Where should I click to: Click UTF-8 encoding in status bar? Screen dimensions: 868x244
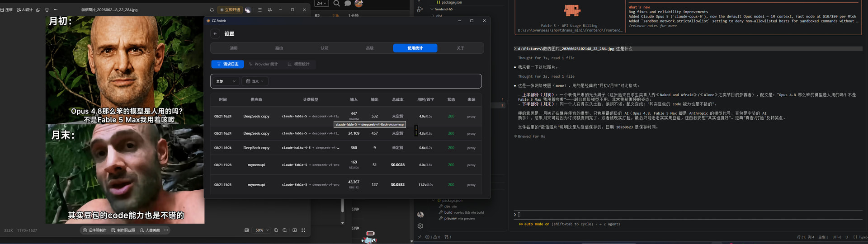837,237
